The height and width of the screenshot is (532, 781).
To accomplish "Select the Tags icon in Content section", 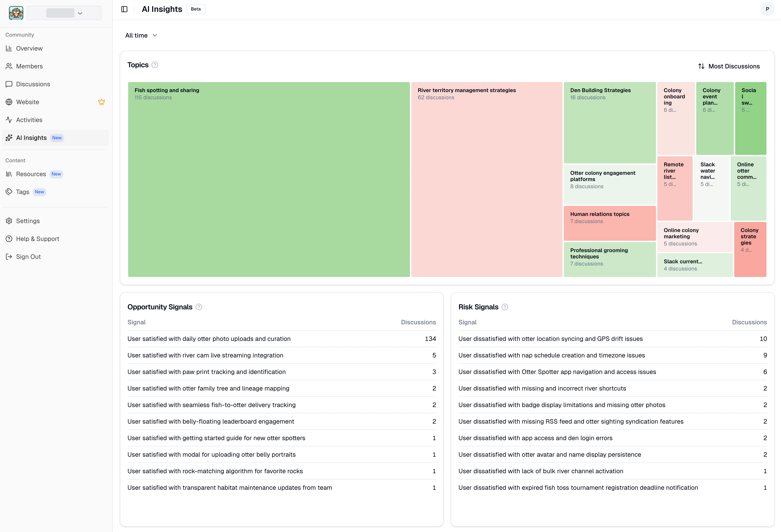I will point(9,192).
